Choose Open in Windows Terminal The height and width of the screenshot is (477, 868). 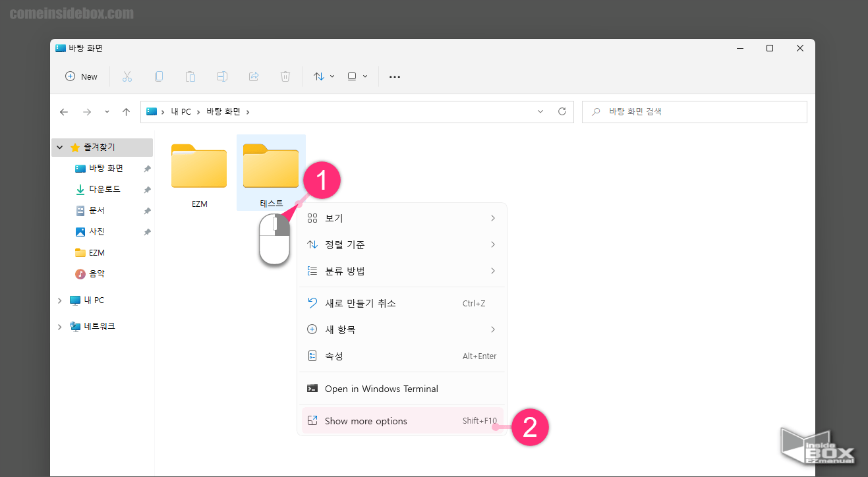coord(402,389)
